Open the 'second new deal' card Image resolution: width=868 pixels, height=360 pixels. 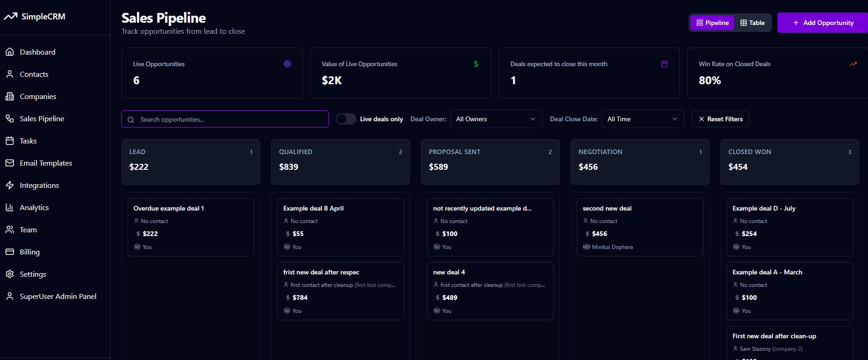[640, 227]
